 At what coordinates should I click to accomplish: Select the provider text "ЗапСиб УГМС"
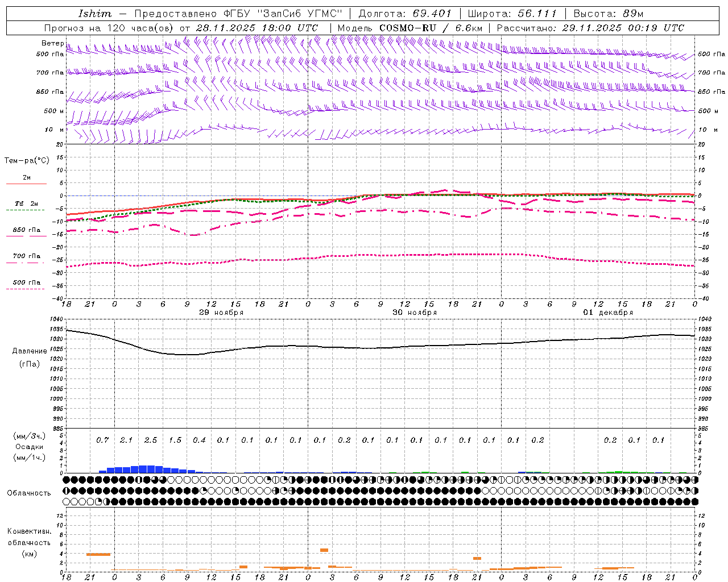299,14
